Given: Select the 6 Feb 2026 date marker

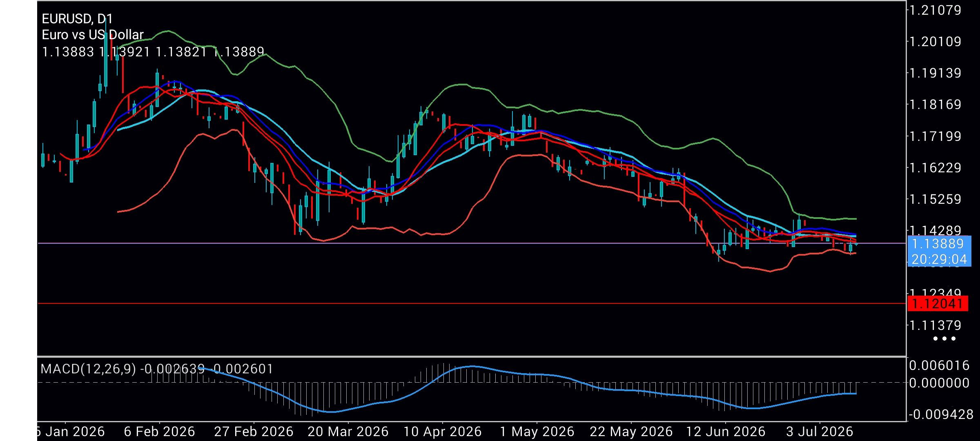Looking at the screenshot, I should pos(159,432).
